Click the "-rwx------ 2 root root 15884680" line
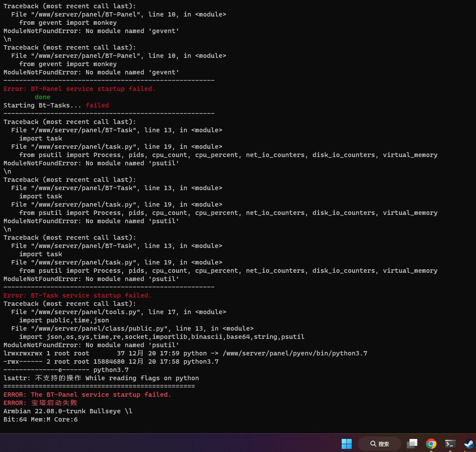 pos(111,362)
